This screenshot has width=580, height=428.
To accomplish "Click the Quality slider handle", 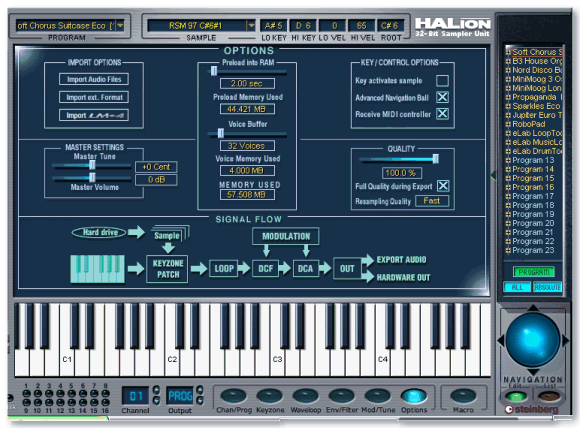I will click(x=435, y=159).
